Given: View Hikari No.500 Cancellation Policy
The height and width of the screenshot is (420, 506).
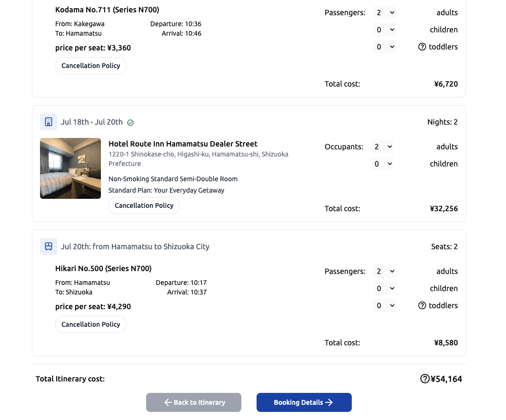Looking at the screenshot, I should coord(90,324).
